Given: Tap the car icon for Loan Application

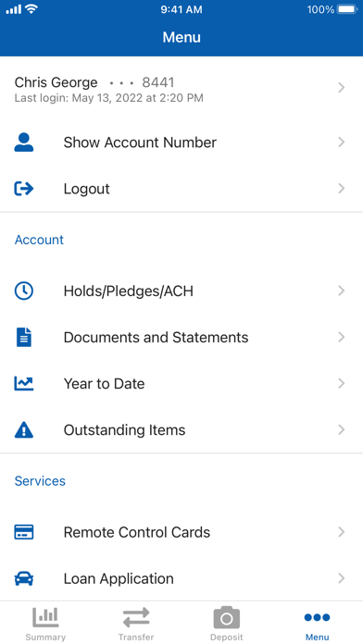Looking at the screenshot, I should tap(24, 578).
